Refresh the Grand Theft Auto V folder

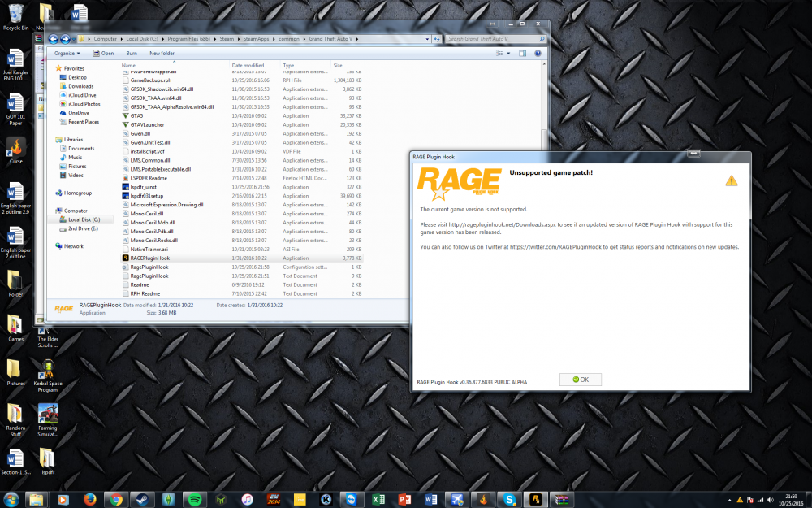click(x=437, y=39)
